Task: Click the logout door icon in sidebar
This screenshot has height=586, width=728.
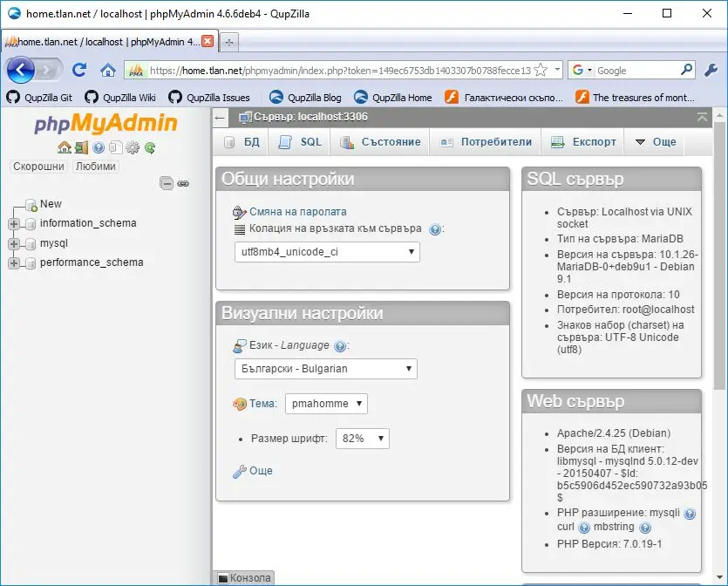Action: 81,147
